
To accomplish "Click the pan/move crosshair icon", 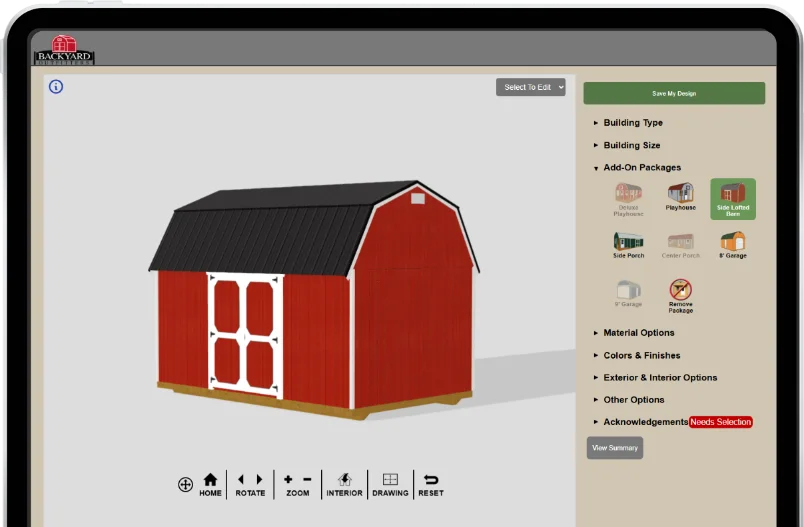I will click(x=185, y=485).
